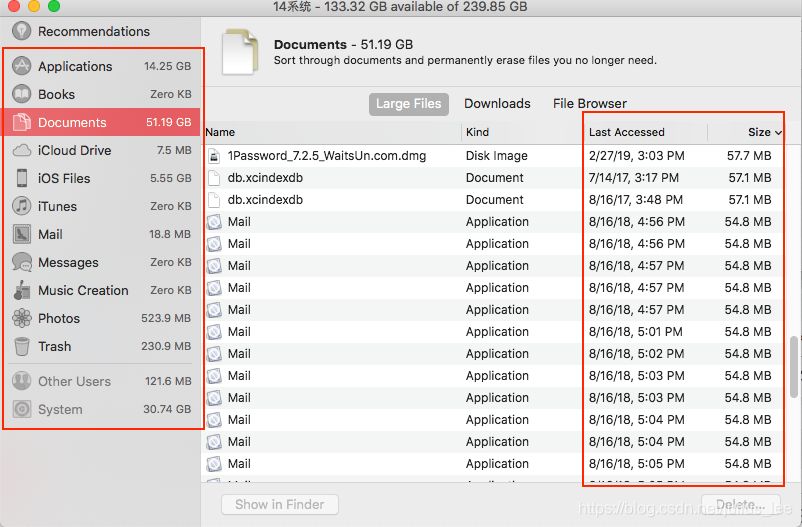Click the Music Creation label
The image size is (802, 527).
pyautogui.click(x=83, y=290)
